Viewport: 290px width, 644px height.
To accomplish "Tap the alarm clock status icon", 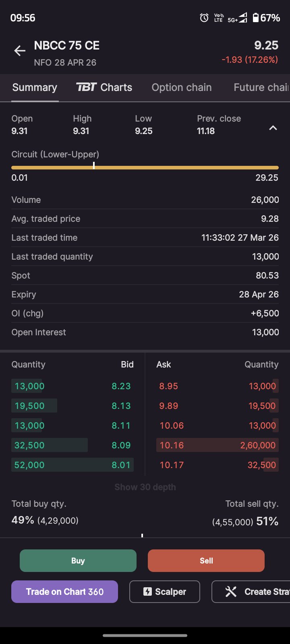I will (x=204, y=18).
